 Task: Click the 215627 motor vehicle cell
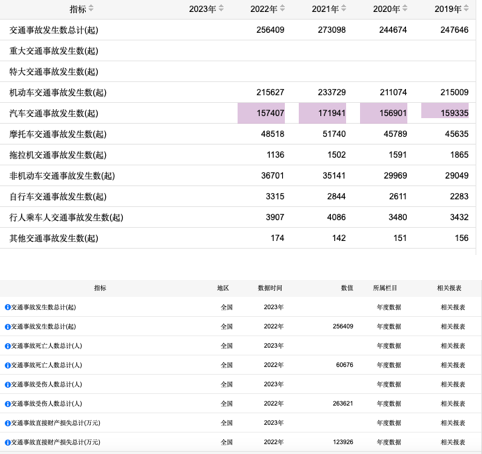pyautogui.click(x=270, y=92)
